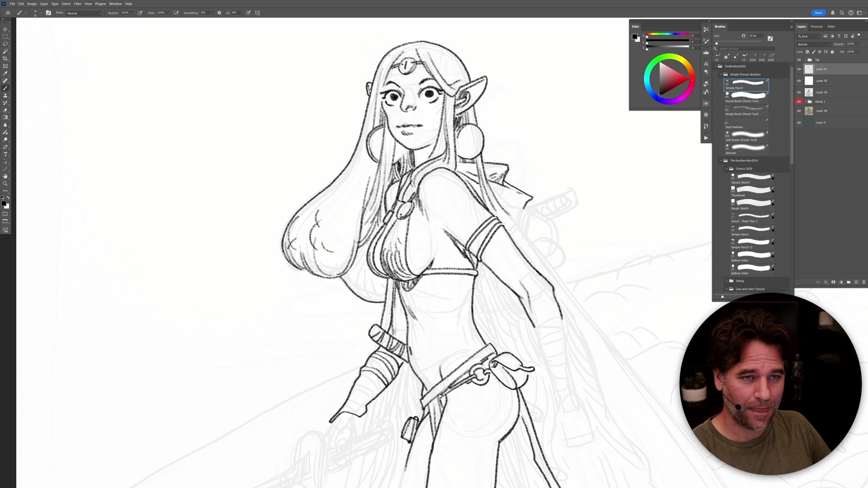Select the Gradient tool

coord(5,117)
